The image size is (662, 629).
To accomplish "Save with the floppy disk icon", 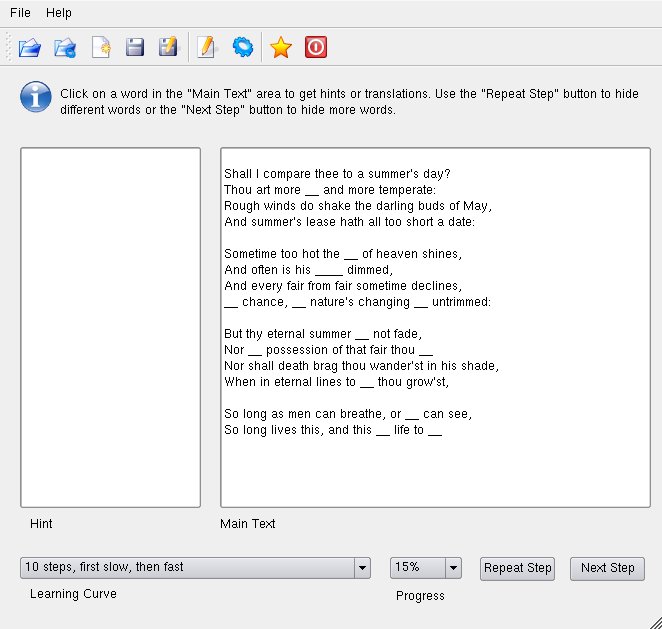I will tap(135, 47).
